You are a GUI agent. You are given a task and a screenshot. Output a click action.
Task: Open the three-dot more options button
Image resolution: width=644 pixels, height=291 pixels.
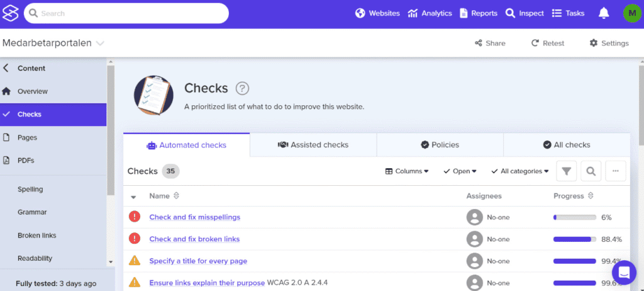(616, 171)
